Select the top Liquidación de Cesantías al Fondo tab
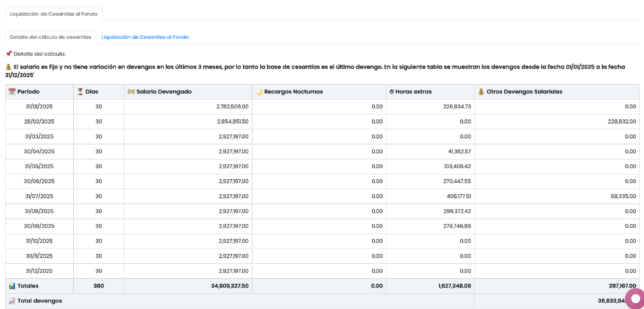 pyautogui.click(x=53, y=14)
